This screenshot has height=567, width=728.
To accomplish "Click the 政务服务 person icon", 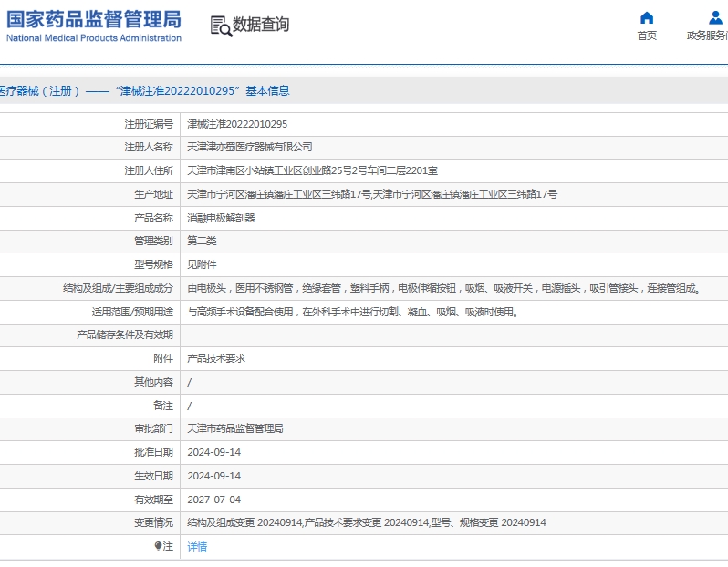I will coord(715,18).
